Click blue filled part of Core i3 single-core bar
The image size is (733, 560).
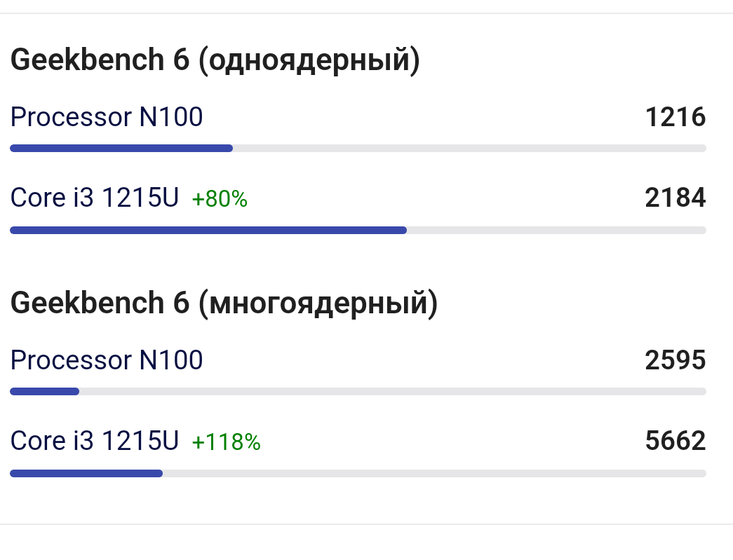tap(208, 231)
